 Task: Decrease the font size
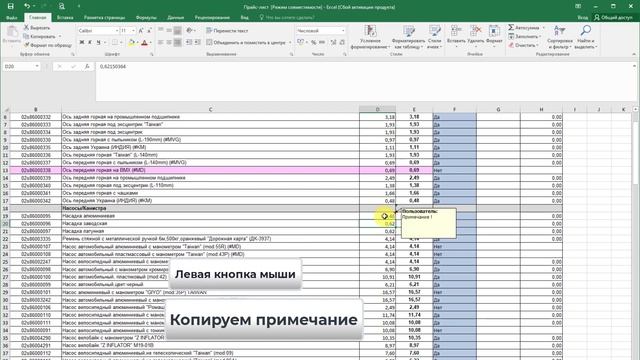pos(149,31)
